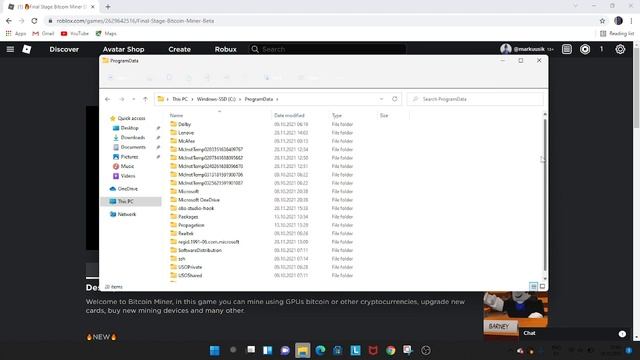The image size is (640, 360).
Task: Sort by Date modified column
Action: click(x=289, y=116)
